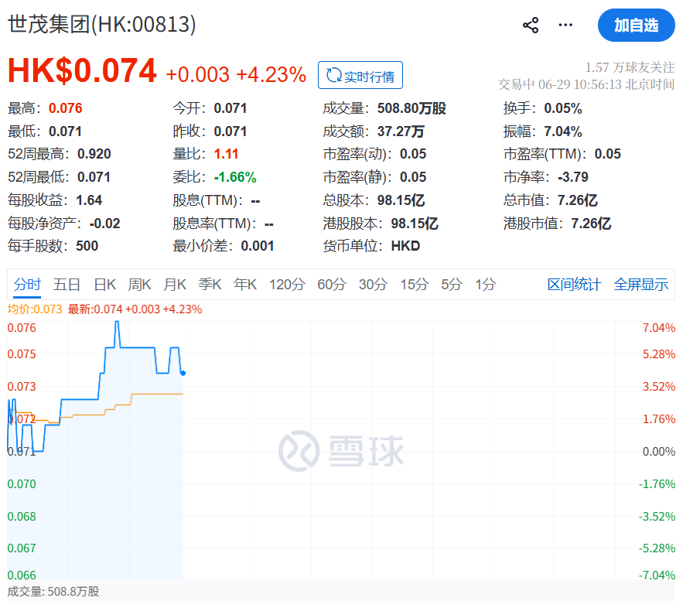700x601 pixels.
Task: Click the 总市值 value 7.26亿
Action: [x=577, y=200]
